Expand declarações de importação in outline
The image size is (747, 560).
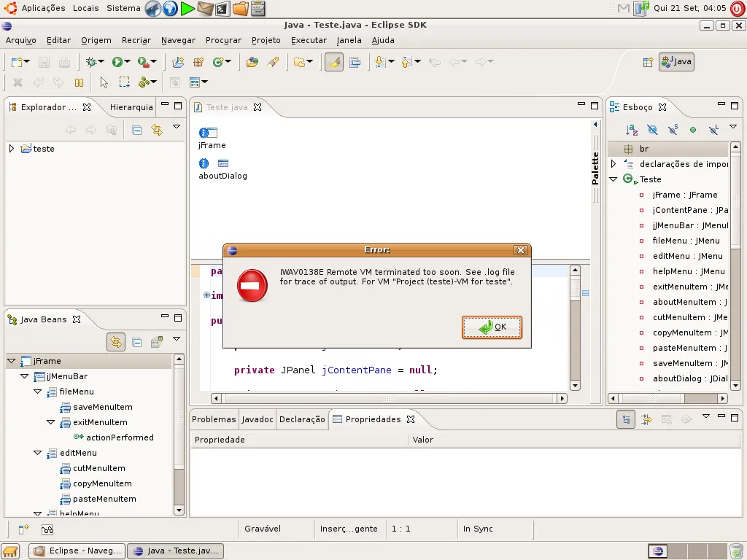click(x=613, y=164)
